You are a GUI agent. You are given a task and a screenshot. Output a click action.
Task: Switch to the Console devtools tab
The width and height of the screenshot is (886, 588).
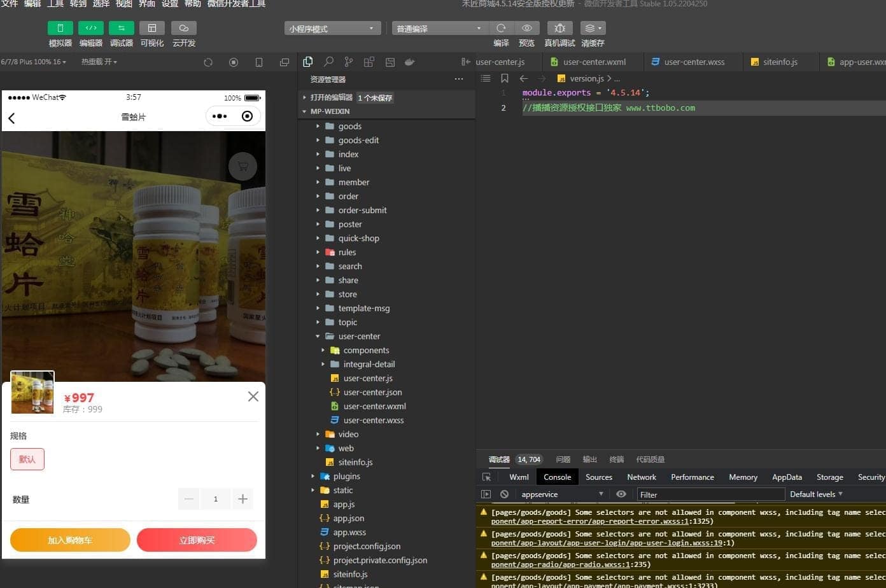(557, 477)
